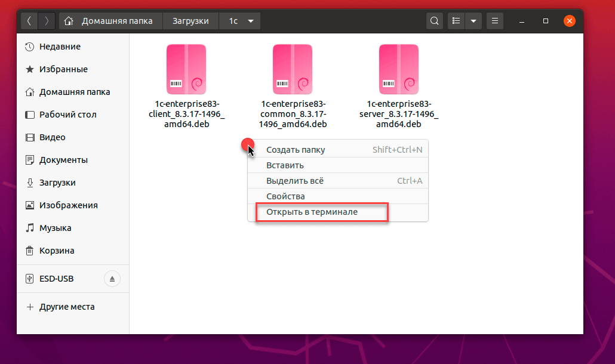
Task: Go forward with the right arrow button
Action: point(47,21)
